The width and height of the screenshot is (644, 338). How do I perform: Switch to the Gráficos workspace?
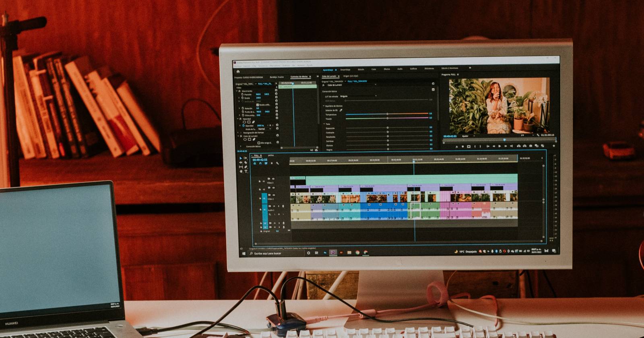(x=413, y=69)
